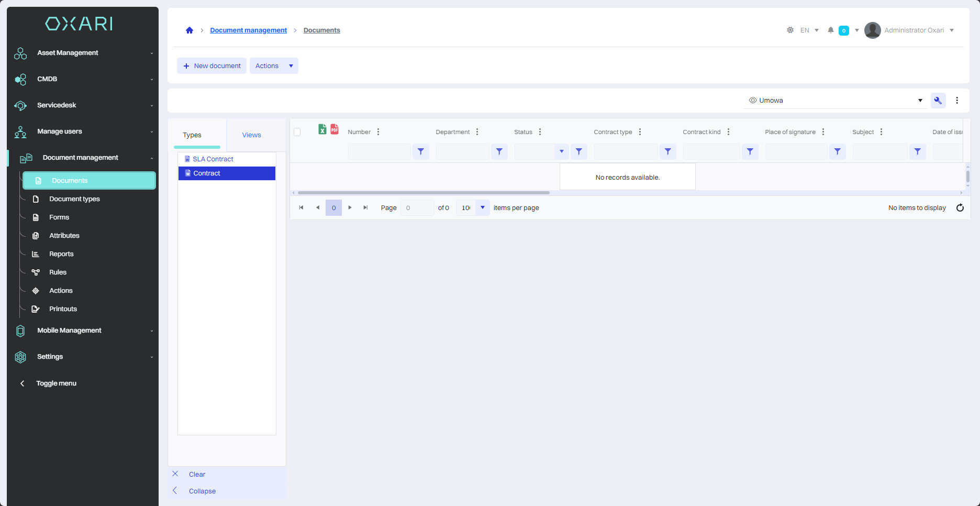Click the wrench view settings icon

938,101
